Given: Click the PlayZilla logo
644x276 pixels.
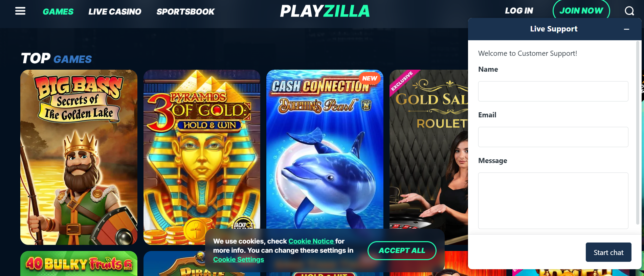Looking at the screenshot, I should (325, 11).
